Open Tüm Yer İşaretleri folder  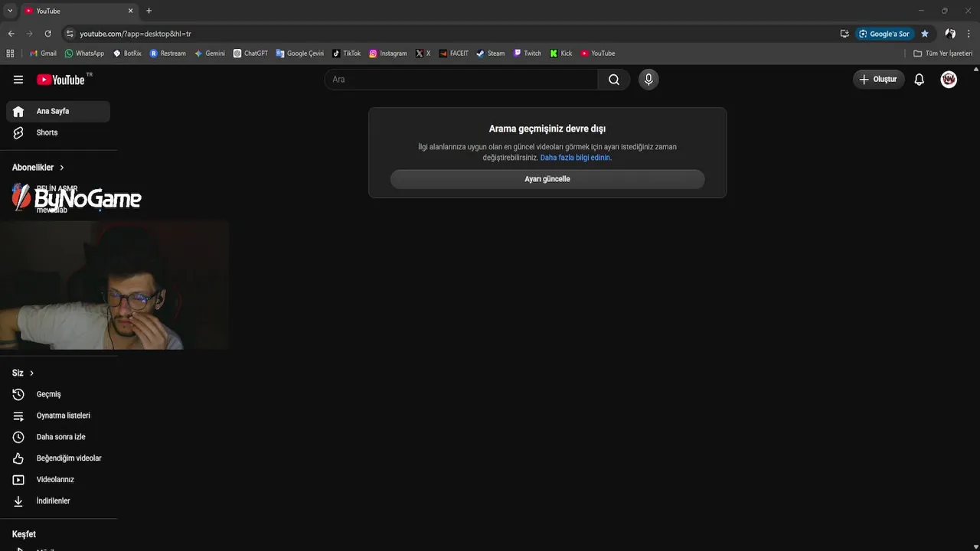(x=943, y=54)
